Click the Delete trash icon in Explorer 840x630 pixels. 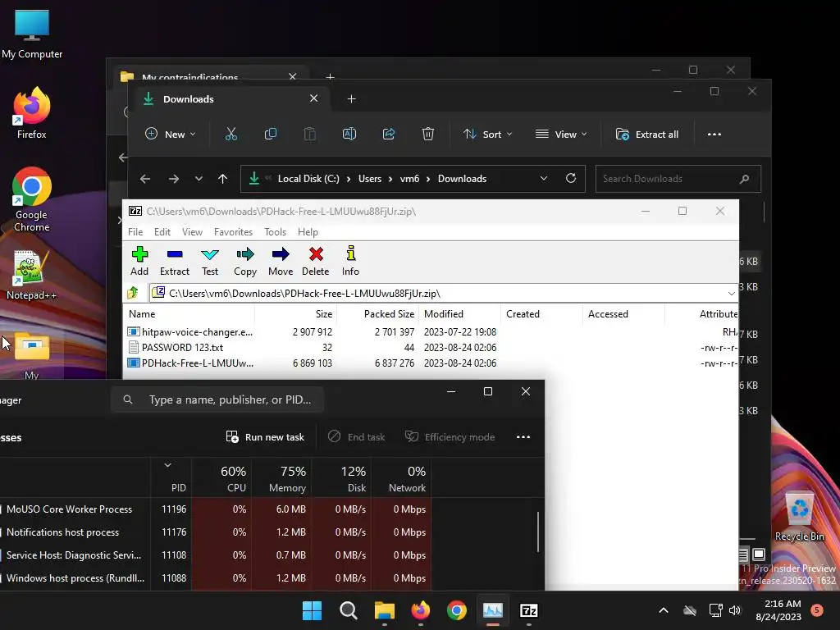(427, 134)
